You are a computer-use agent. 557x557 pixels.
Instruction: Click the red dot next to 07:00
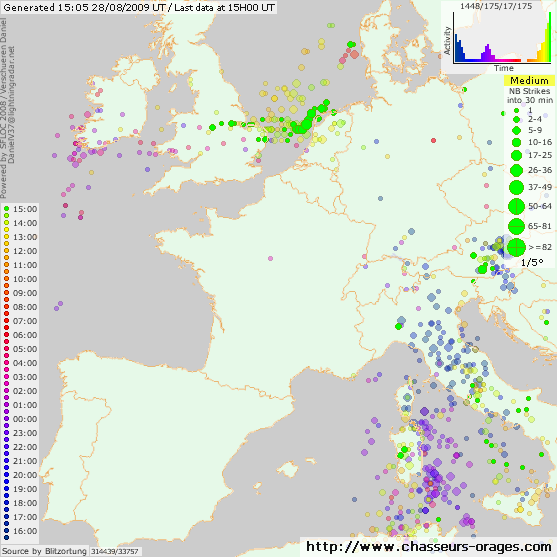pos(6,321)
